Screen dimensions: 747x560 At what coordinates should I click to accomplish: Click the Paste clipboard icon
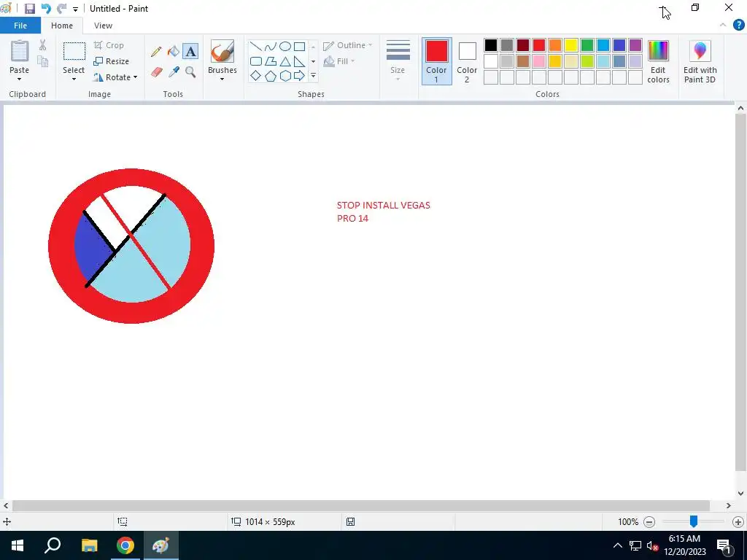(20, 51)
